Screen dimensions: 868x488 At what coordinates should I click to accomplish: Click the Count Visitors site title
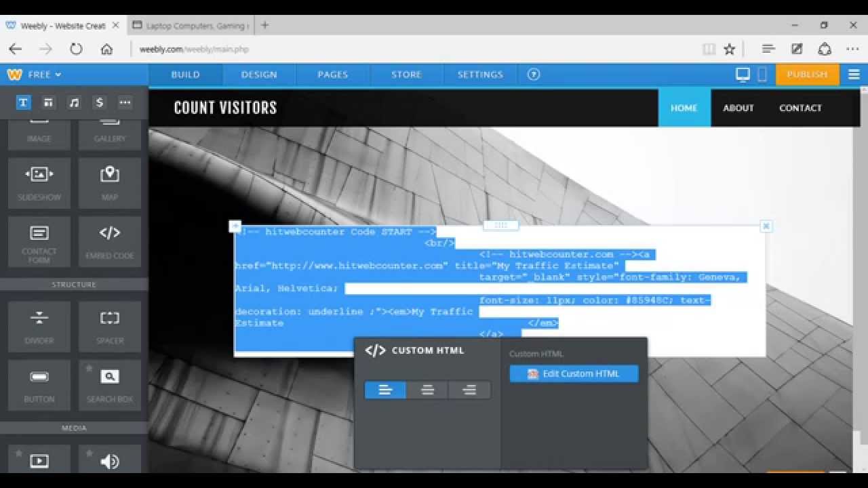(x=225, y=108)
